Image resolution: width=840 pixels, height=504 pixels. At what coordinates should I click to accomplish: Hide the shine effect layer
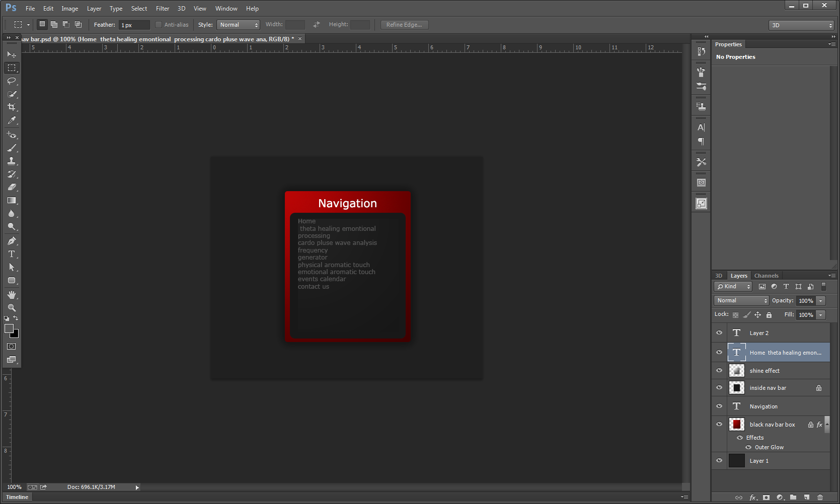[x=719, y=371]
